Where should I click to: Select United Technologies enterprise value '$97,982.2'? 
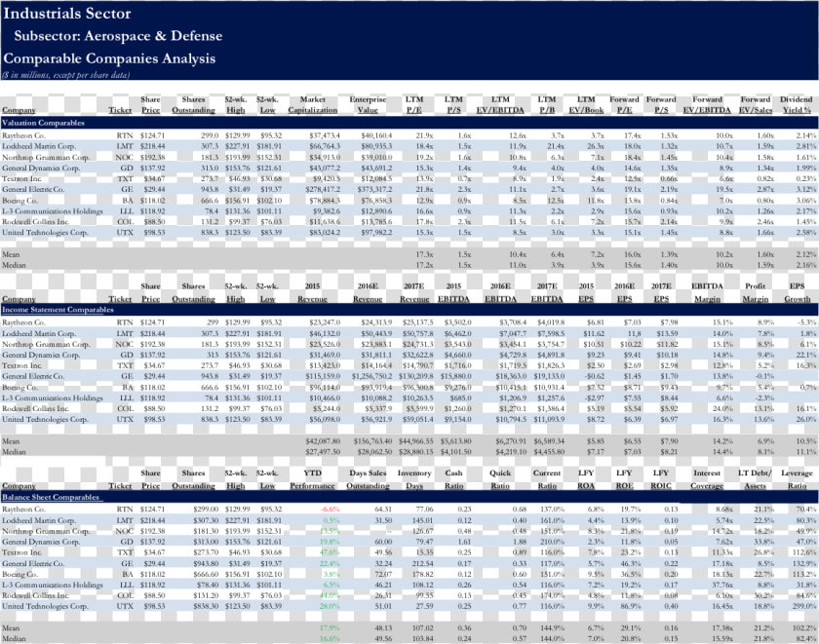point(376,232)
